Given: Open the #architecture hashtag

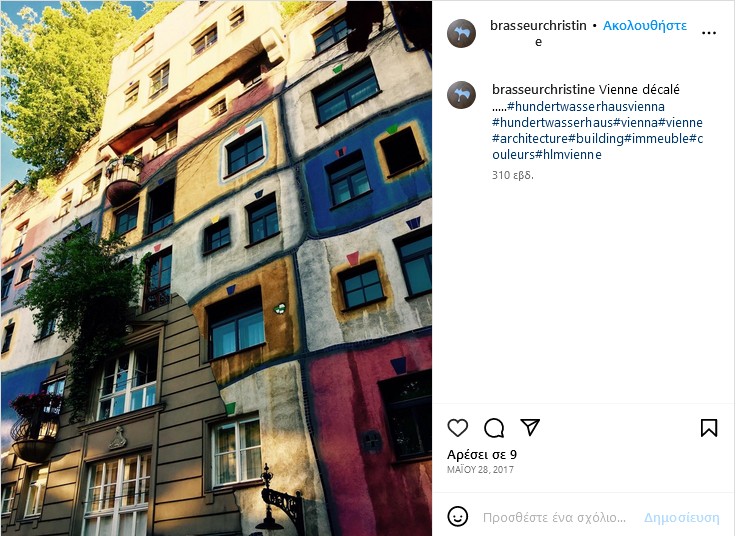Looking at the screenshot, I should click(x=530, y=138).
